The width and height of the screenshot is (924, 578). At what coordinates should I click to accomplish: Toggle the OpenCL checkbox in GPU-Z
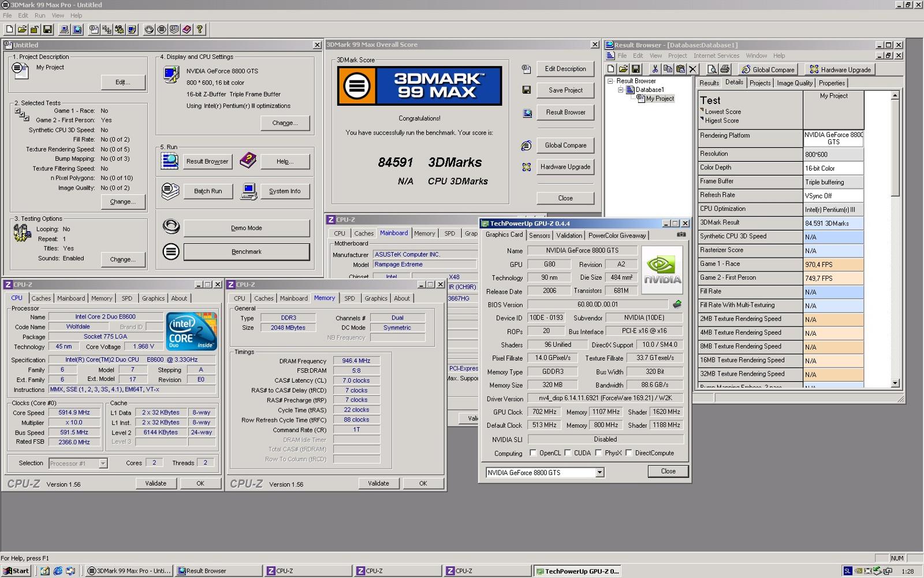coord(533,453)
